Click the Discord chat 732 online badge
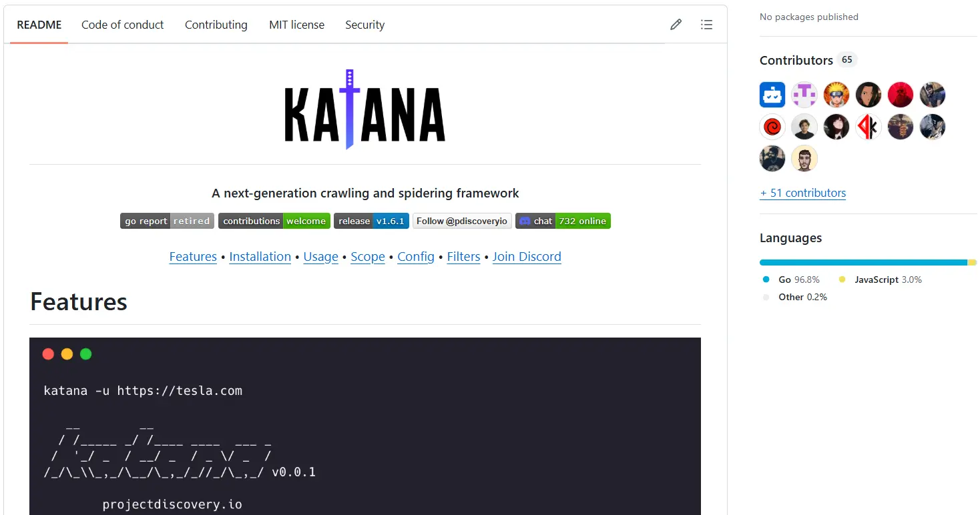The image size is (980, 515). click(563, 221)
